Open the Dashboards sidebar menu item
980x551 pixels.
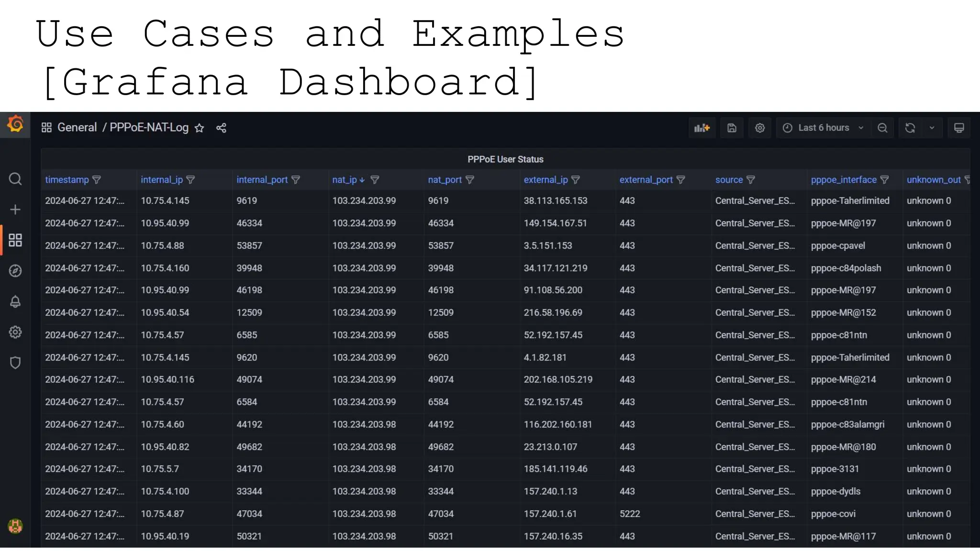(x=15, y=240)
